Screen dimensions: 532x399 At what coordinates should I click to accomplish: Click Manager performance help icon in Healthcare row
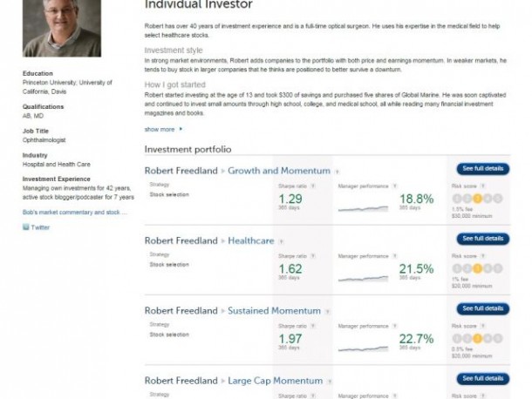[x=395, y=255]
